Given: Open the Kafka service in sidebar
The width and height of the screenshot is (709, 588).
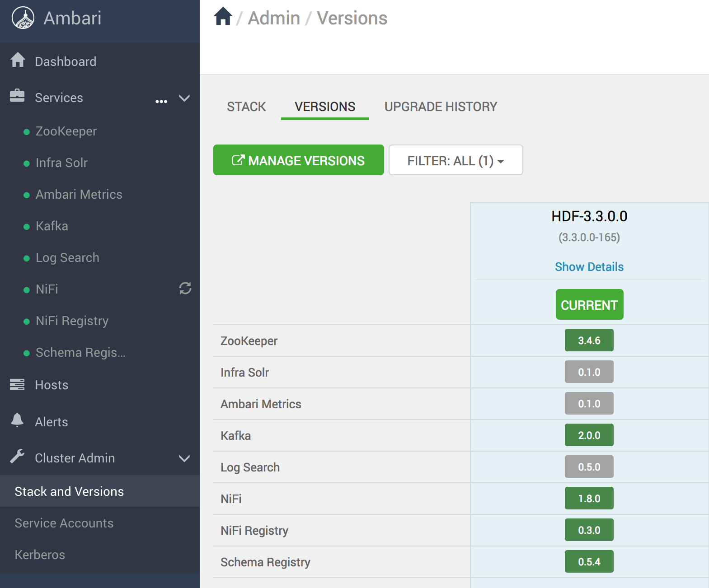Looking at the screenshot, I should coord(52,226).
